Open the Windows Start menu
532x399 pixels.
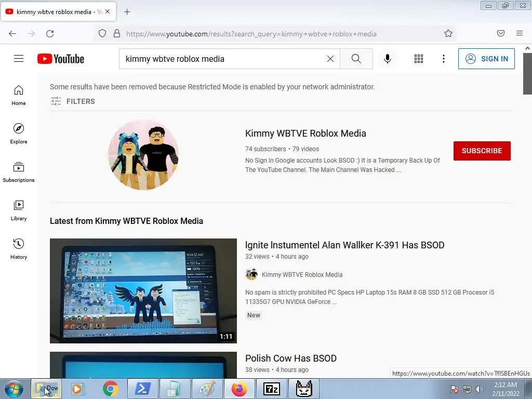[14, 389]
